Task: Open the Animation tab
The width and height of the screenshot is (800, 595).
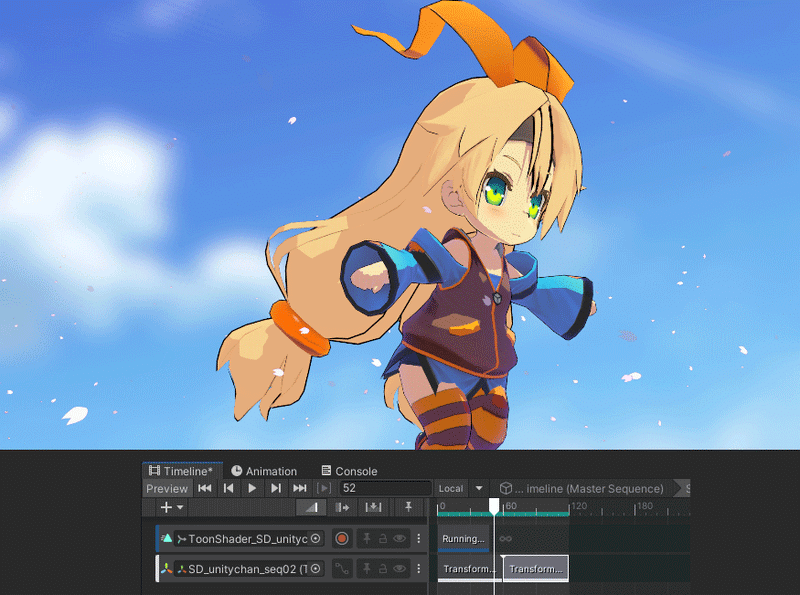Action: pyautogui.click(x=264, y=471)
